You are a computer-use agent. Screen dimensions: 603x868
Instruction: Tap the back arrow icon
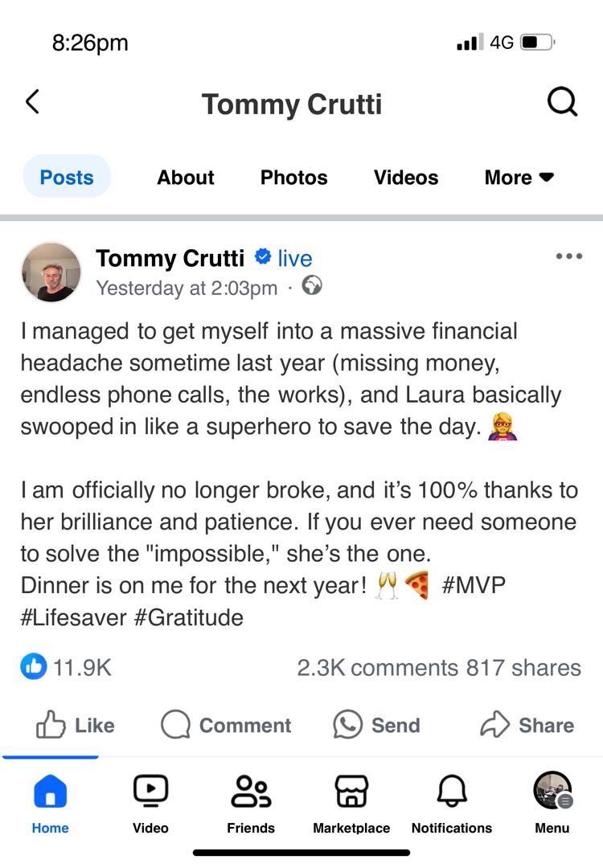(x=32, y=102)
